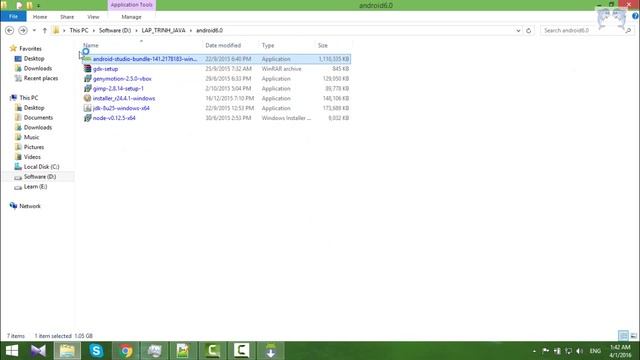Image resolution: width=640 pixels, height=360 pixels.
Task: Open Downloads under Favorites
Action: [x=38, y=68]
